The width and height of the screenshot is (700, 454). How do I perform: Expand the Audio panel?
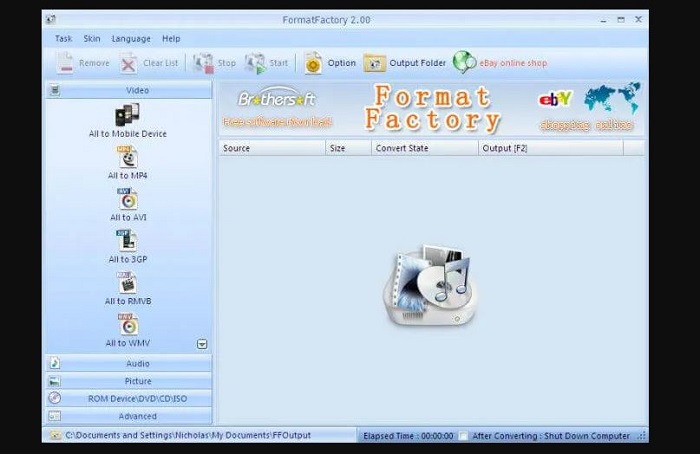129,363
